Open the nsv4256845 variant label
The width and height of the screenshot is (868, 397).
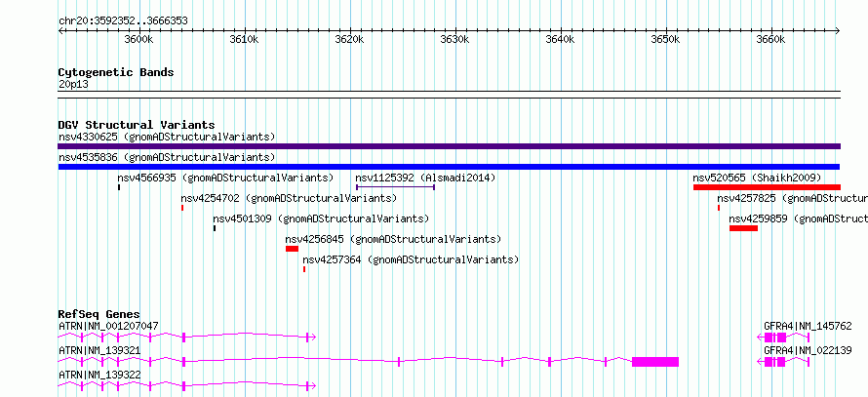pos(393,239)
